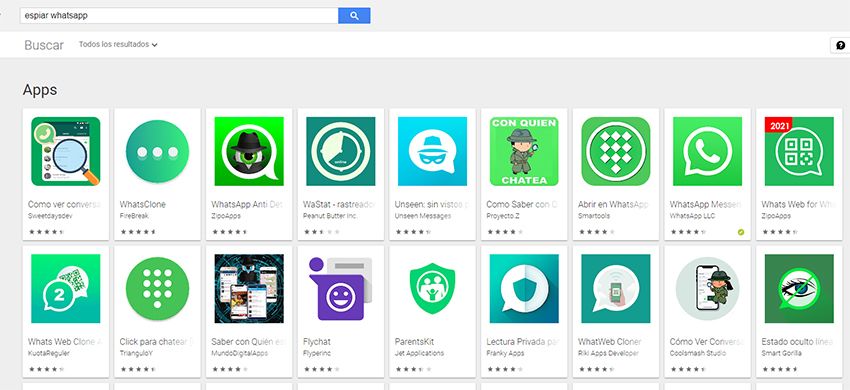850x390 pixels.
Task: Open the Unseen masked chat bubble icon
Action: point(432,151)
